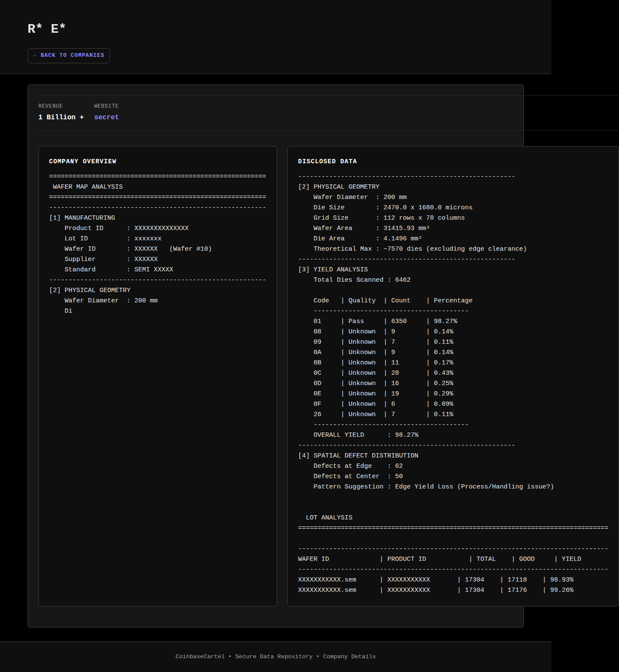619x672 pixels.
Task: Select the lot row with 98.93% yield
Action: coord(435,579)
